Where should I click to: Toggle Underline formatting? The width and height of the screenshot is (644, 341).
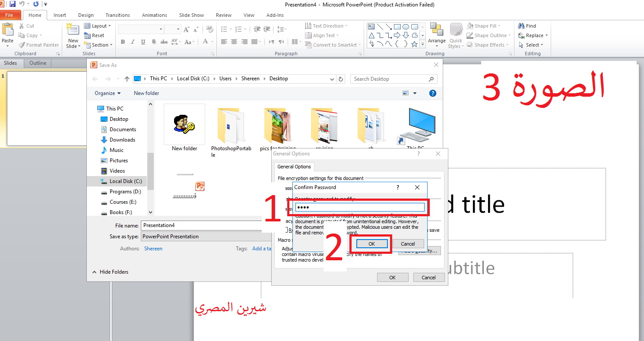coord(143,42)
